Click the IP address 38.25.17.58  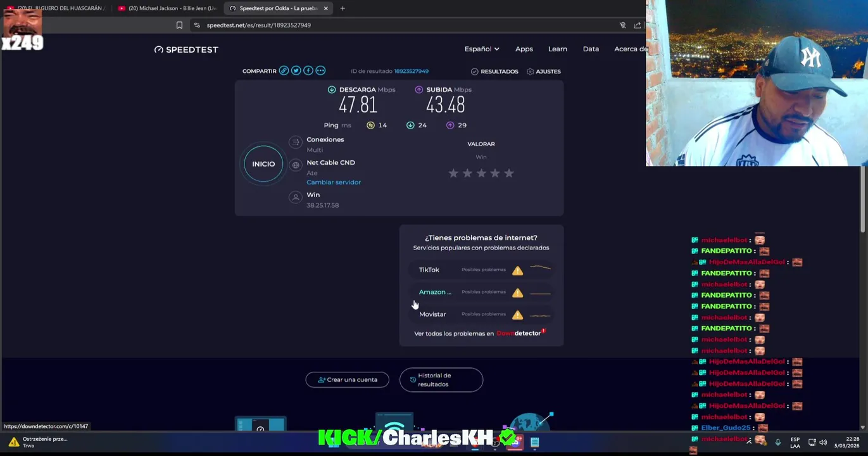coord(322,205)
